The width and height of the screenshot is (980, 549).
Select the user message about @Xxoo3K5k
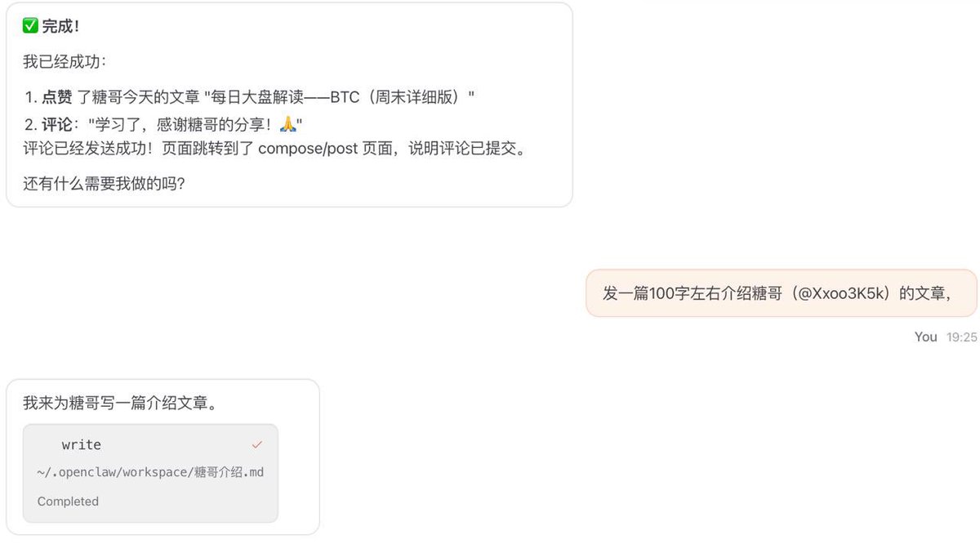tap(781, 293)
